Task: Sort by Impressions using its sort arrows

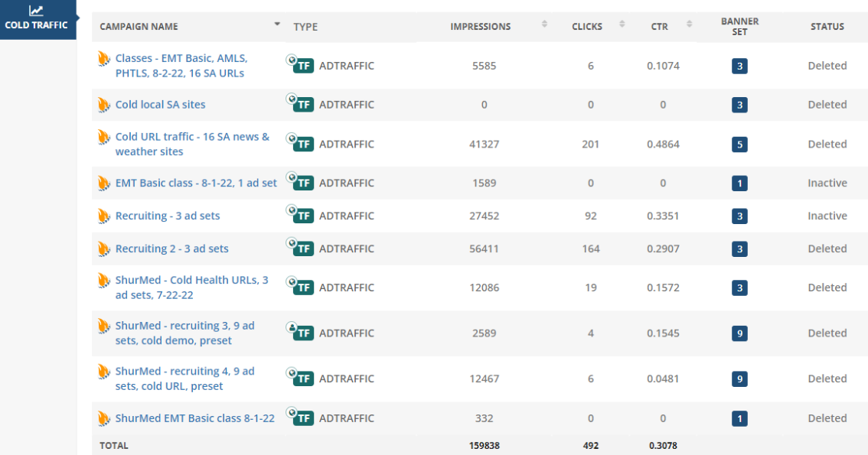Action: (544, 24)
